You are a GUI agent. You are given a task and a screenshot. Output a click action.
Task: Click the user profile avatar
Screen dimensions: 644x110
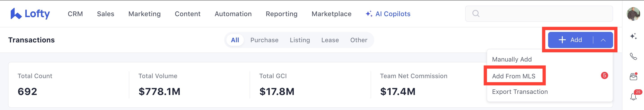coord(633,14)
